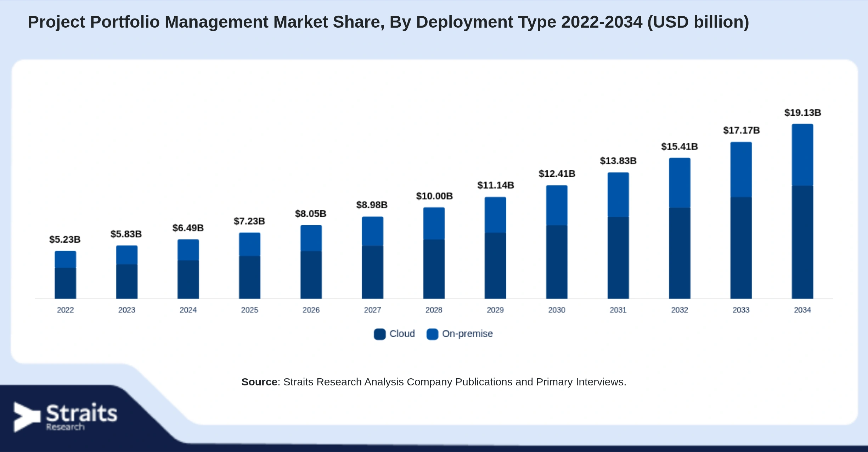
Task: Click the Source attribution text
Action: coord(434,382)
